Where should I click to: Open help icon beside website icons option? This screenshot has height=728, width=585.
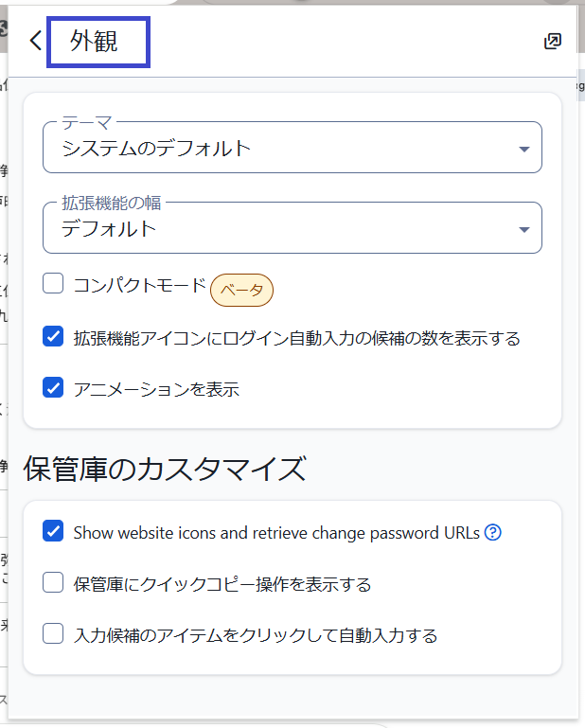(492, 532)
